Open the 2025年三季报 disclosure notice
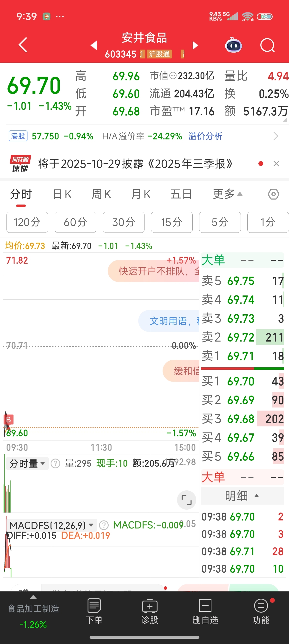 [135, 164]
